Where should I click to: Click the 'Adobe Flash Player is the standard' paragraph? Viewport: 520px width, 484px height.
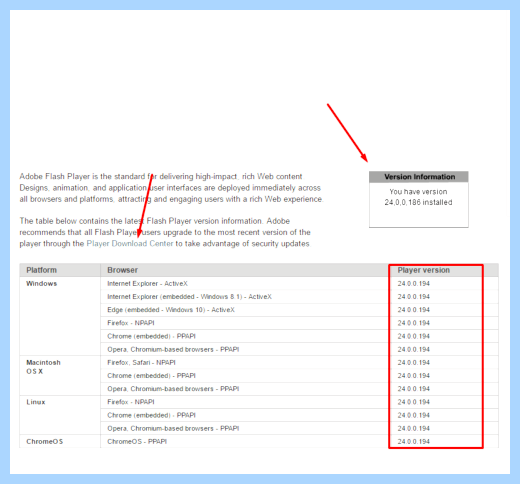171,188
